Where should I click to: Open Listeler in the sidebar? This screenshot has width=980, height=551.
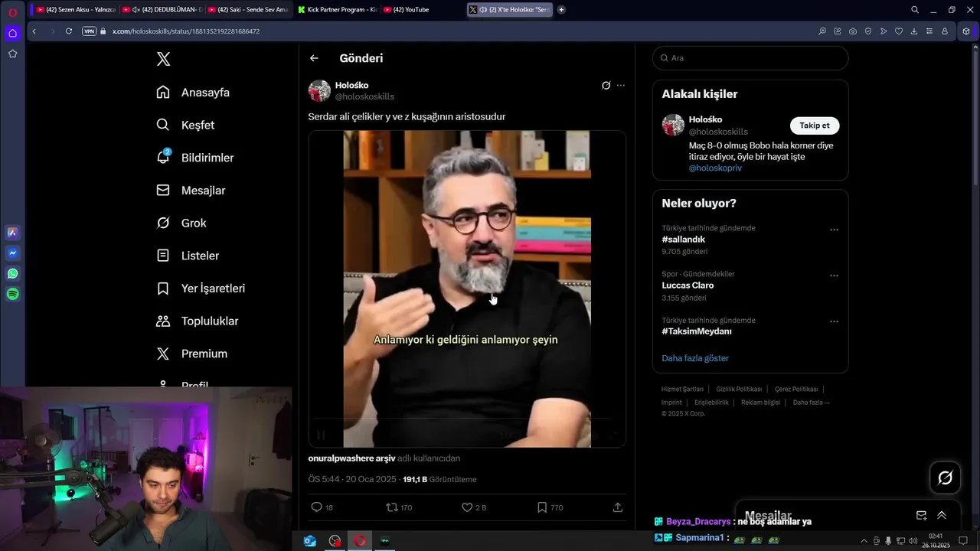[x=188, y=256]
